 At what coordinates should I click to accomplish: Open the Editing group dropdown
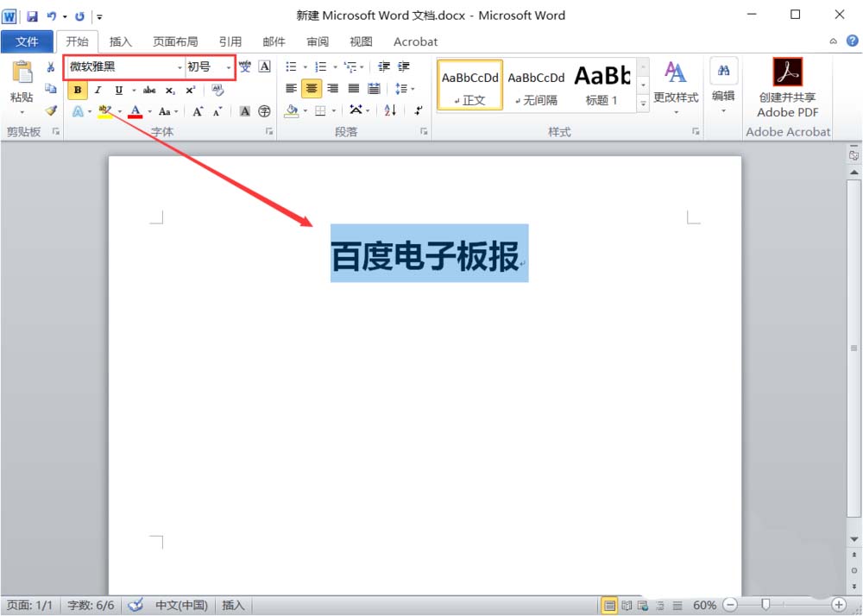[x=723, y=86]
